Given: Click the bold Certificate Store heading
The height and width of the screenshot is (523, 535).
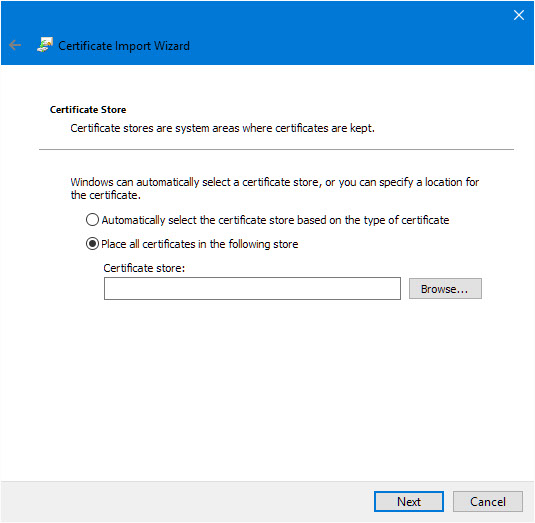Looking at the screenshot, I should coord(88,110).
